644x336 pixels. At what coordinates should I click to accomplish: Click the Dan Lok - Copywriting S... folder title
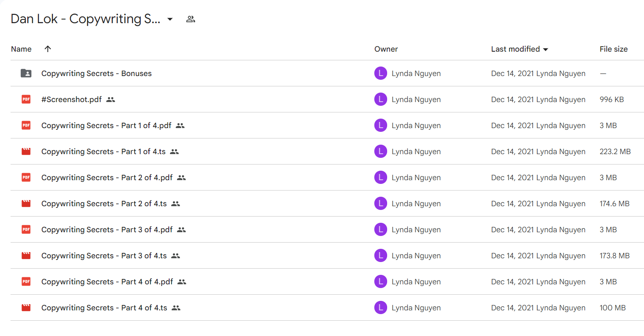click(86, 19)
